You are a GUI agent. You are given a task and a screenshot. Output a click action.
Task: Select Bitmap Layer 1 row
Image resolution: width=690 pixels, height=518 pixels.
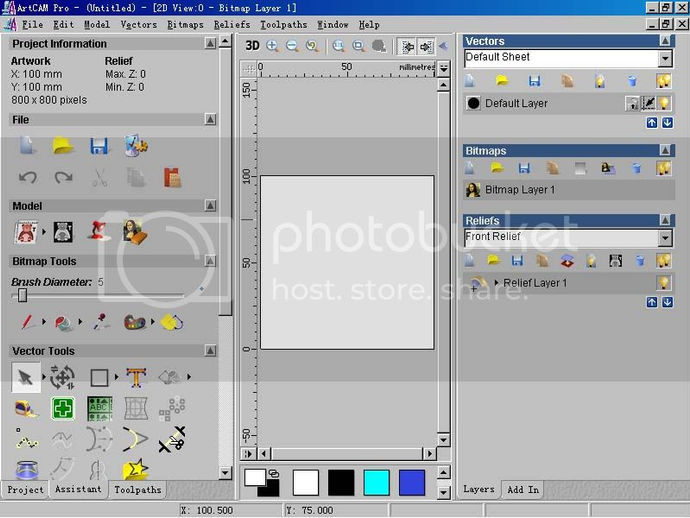point(569,190)
